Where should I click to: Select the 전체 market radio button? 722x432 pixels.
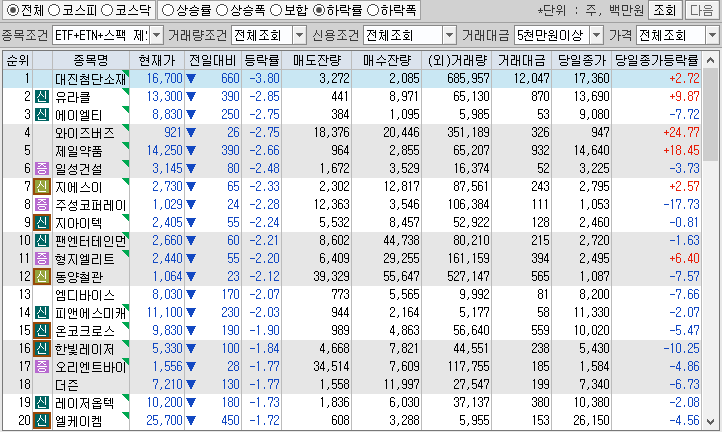[12, 10]
